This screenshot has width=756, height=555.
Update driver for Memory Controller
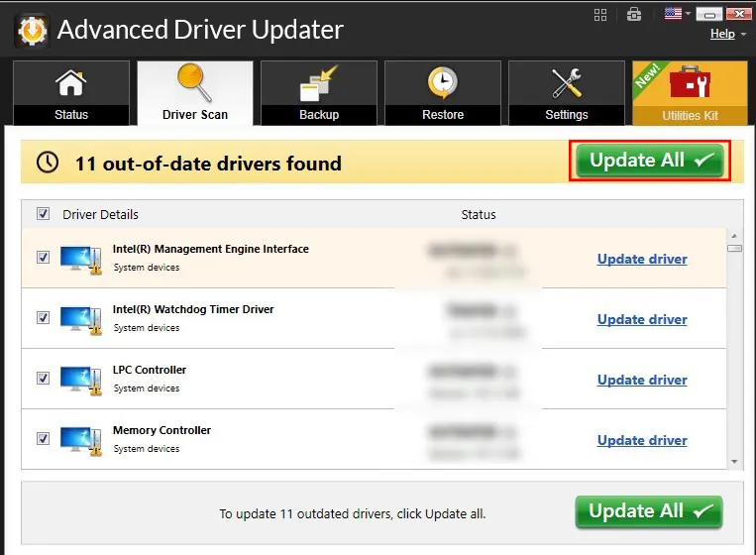(642, 440)
